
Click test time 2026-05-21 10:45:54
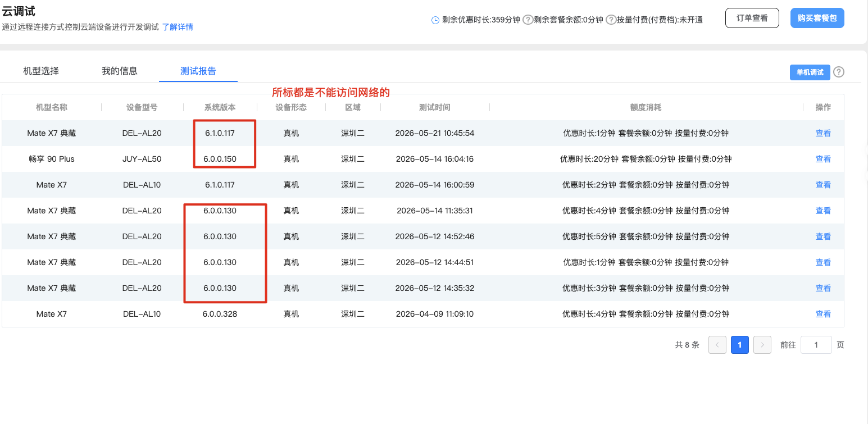(x=435, y=133)
